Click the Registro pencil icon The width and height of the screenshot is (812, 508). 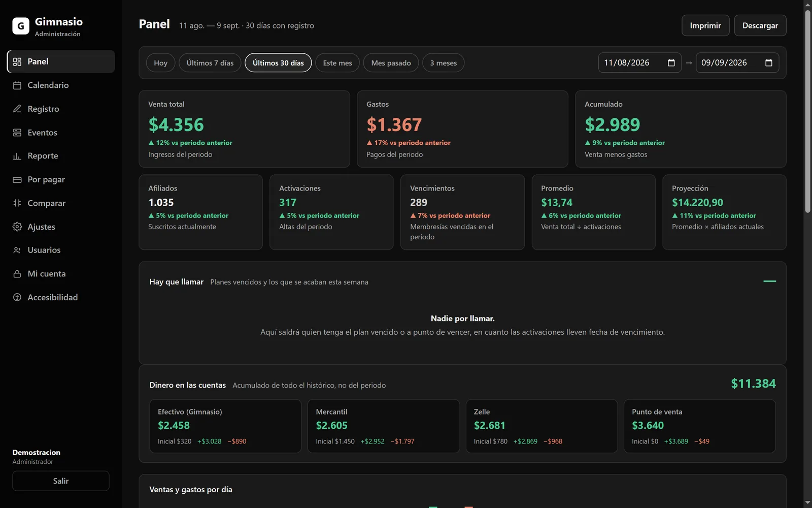[17, 109]
